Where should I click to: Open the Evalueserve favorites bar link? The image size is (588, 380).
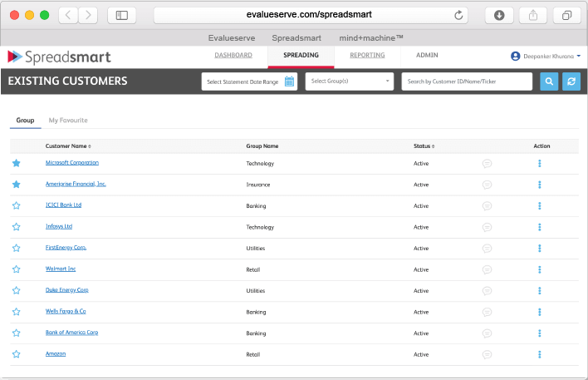point(232,38)
